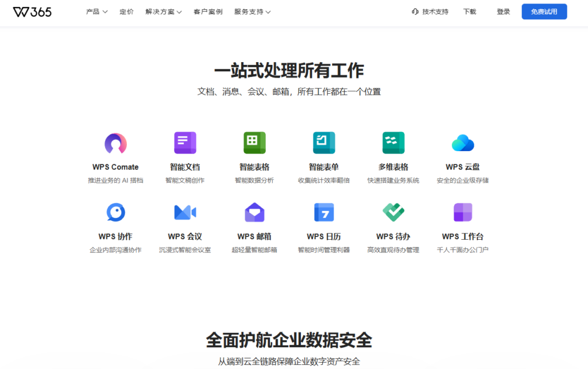Click the 企业内部沟通协作 description
This screenshot has width=588, height=369.
point(115,250)
